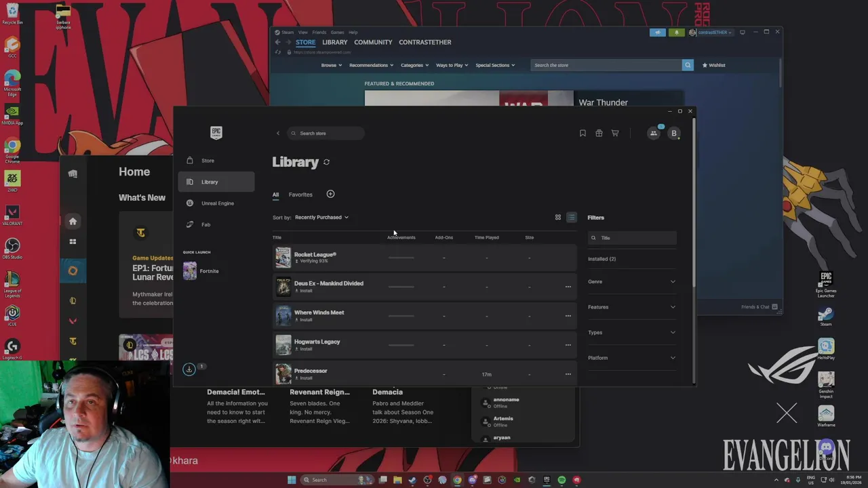Add a new library collection tab
The image size is (868, 488).
pos(330,194)
